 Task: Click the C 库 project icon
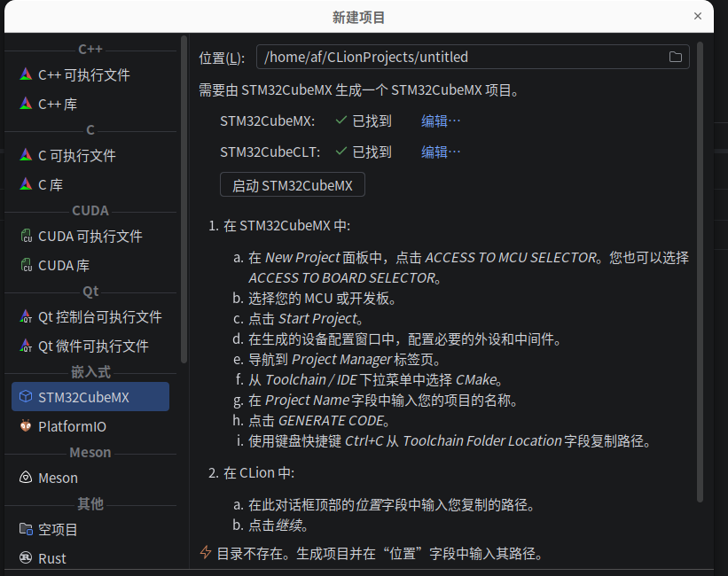(x=26, y=184)
